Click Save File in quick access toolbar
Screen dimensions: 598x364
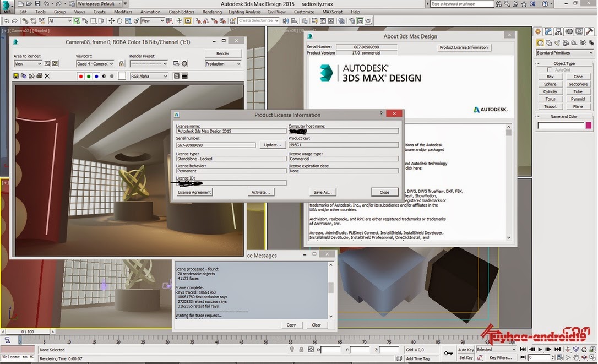tap(37, 3)
